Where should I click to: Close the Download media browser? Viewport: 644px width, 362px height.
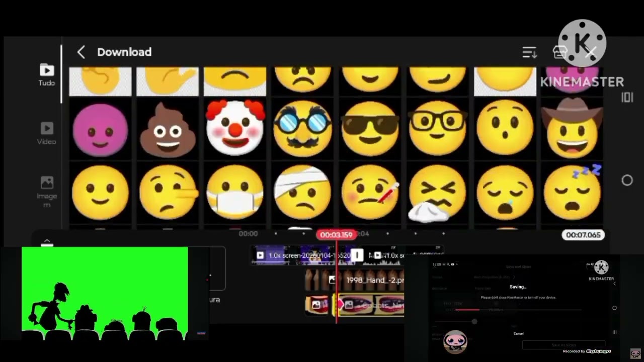591,52
